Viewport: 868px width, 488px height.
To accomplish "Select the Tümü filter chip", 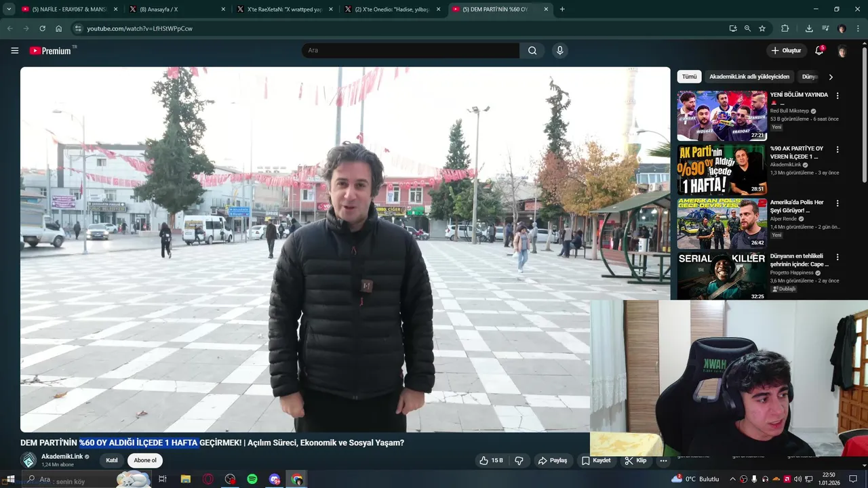I will pyautogui.click(x=689, y=77).
